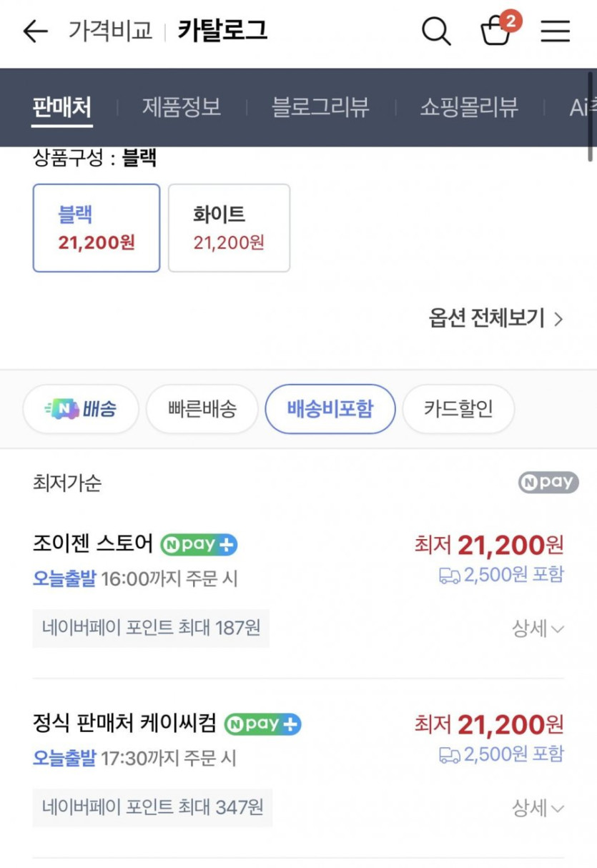The height and width of the screenshot is (868, 597).
Task: Click Npay plus badge beside 조이젠 스토어
Action: 199,545
